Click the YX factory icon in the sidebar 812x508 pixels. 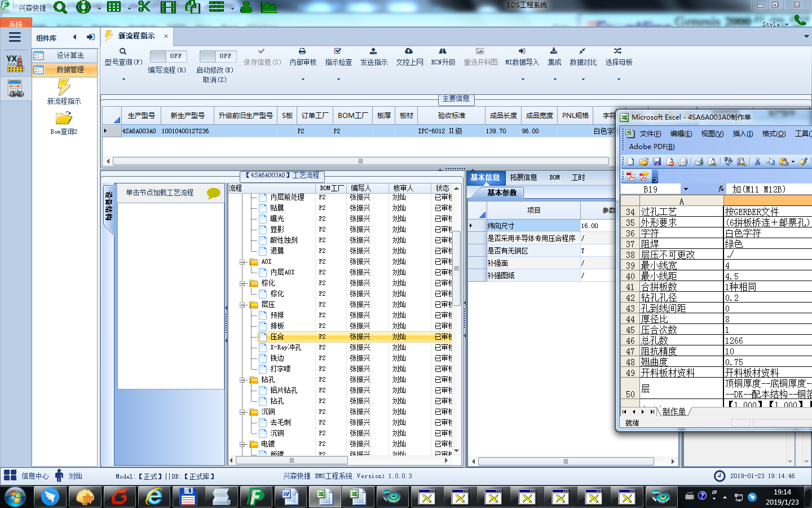[15, 63]
